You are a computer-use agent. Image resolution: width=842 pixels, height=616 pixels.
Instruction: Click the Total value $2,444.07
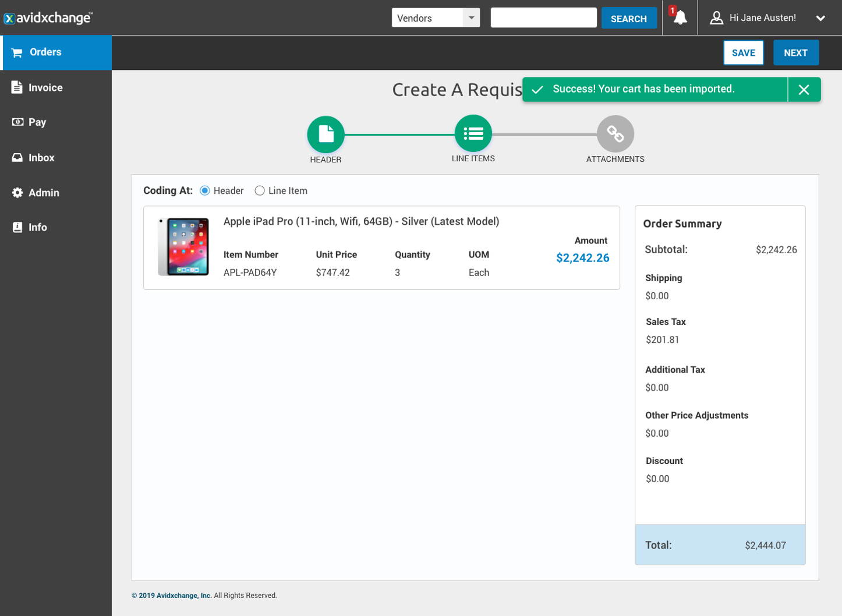765,546
